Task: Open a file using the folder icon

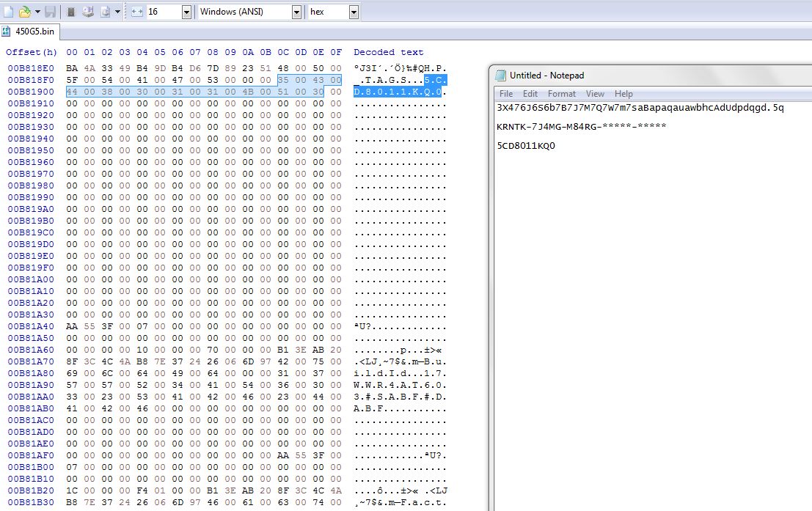Action: point(24,12)
